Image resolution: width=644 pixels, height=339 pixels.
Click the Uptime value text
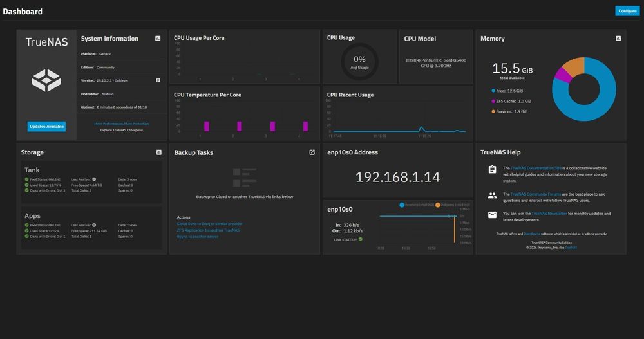click(x=122, y=107)
